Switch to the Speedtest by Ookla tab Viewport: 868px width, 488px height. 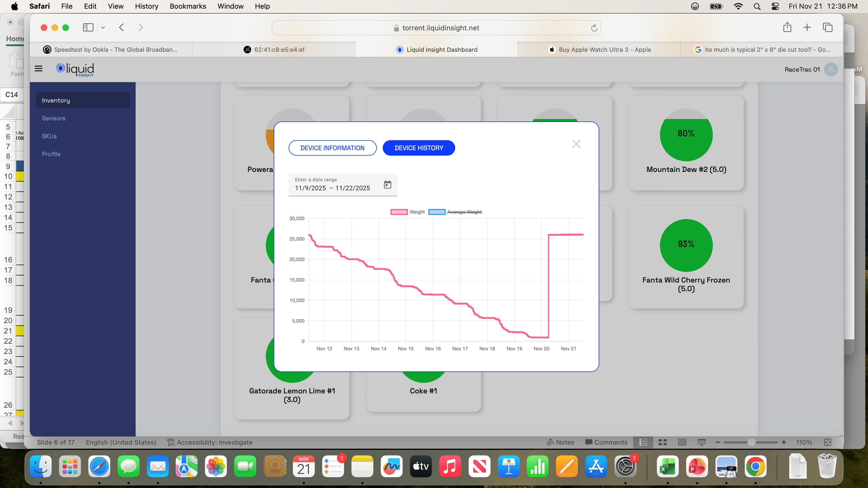111,50
